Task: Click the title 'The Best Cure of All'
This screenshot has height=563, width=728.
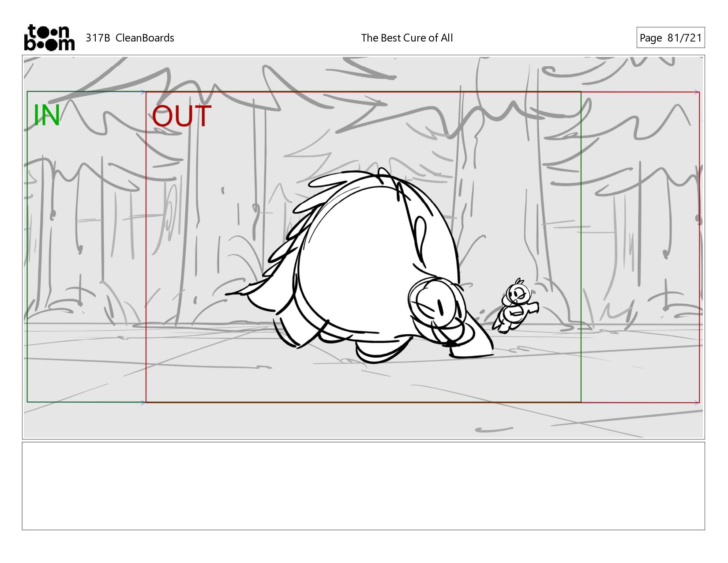Action: click(407, 38)
